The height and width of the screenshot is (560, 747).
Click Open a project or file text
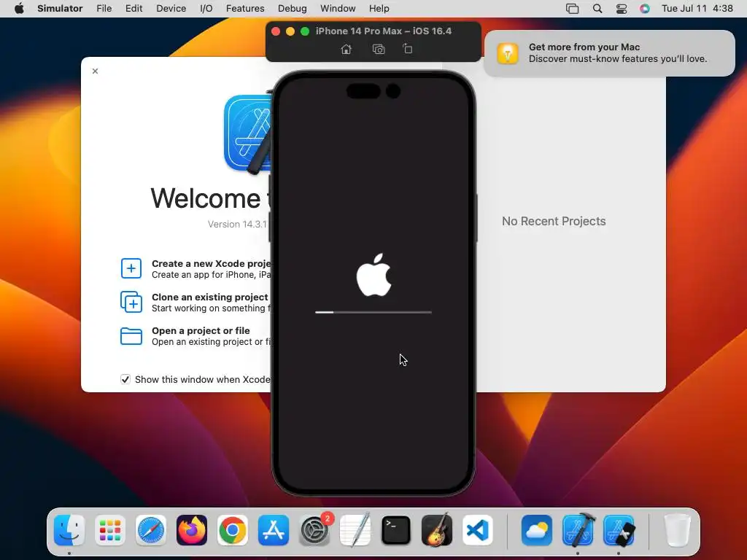click(201, 330)
